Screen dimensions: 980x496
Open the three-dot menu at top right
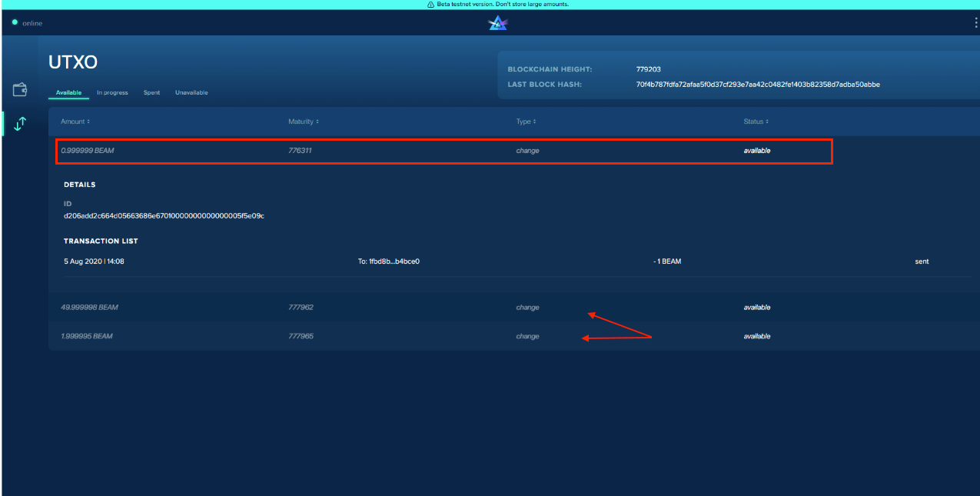coord(975,23)
